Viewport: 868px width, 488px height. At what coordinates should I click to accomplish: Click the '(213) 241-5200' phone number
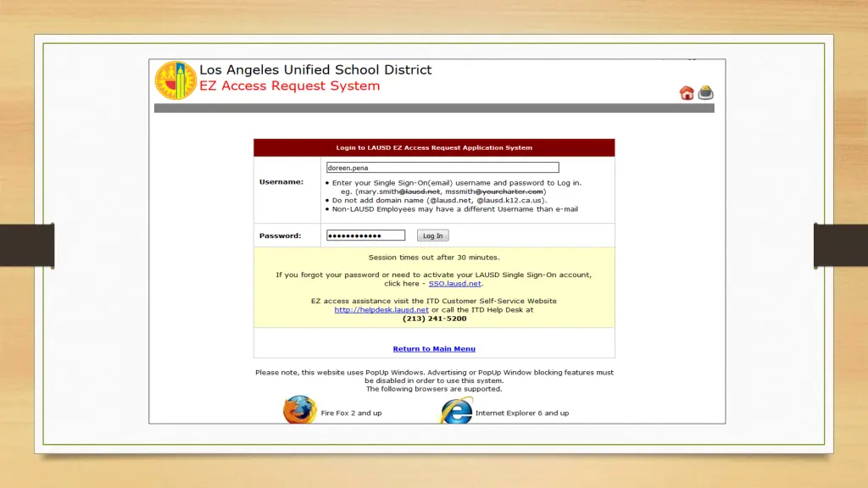point(435,319)
